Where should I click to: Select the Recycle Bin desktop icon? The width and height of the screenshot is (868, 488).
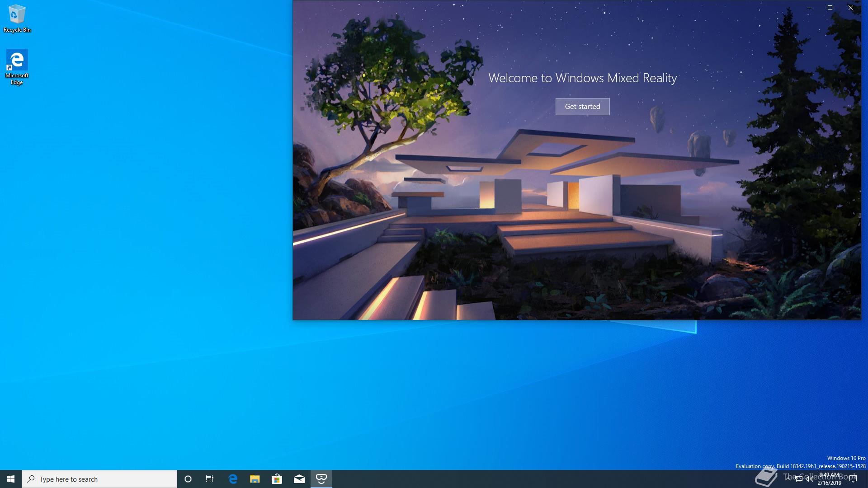coord(17,19)
